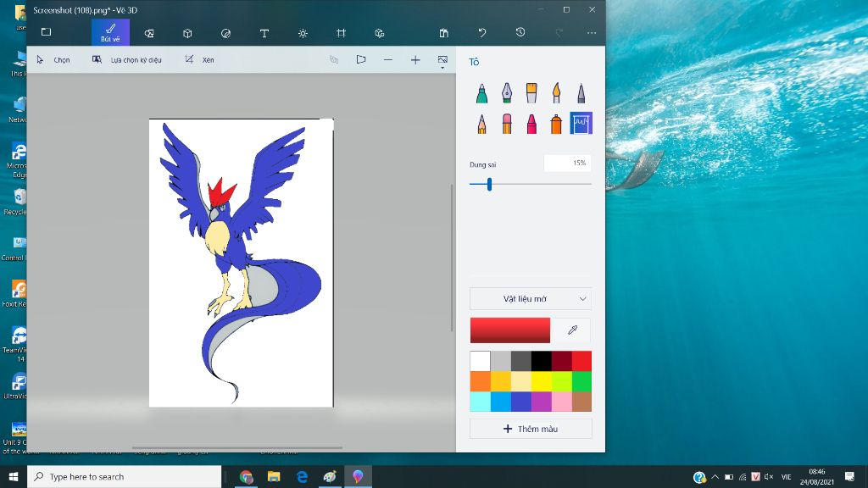Activate the Xén crop tool
Viewport: 868px width, 488px height.
point(199,60)
